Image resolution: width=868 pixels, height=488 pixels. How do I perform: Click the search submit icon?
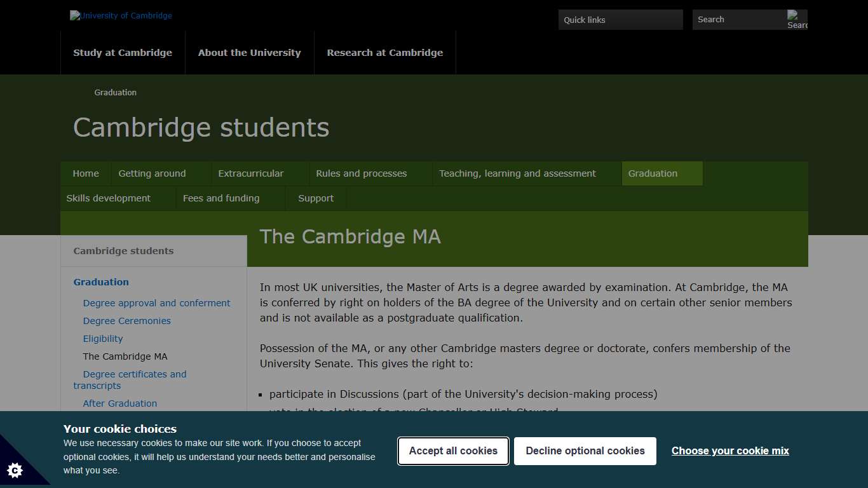[x=797, y=20]
